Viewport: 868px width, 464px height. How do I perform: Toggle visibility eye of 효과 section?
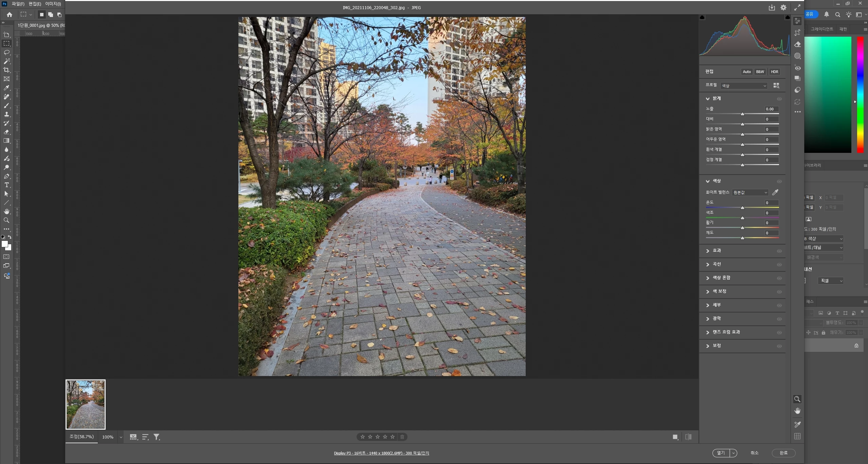pos(779,251)
